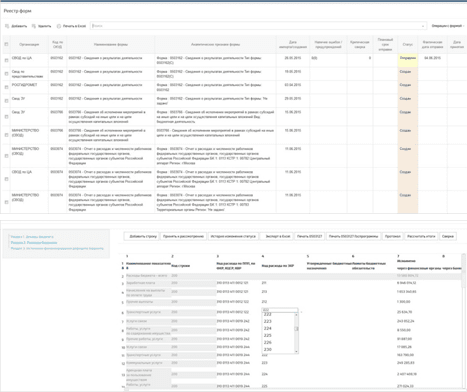Click the Дата импорта/создания column header
Image resolution: width=467 pixels, height=392 pixels.
(x=293, y=44)
